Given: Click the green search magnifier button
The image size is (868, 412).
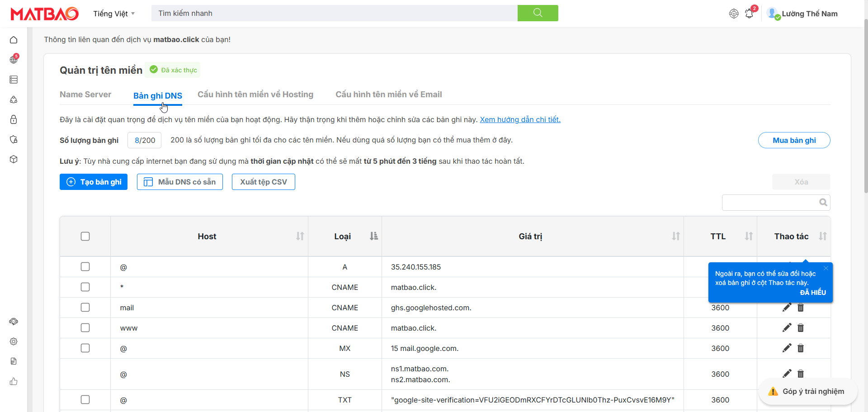Looking at the screenshot, I should tap(538, 13).
